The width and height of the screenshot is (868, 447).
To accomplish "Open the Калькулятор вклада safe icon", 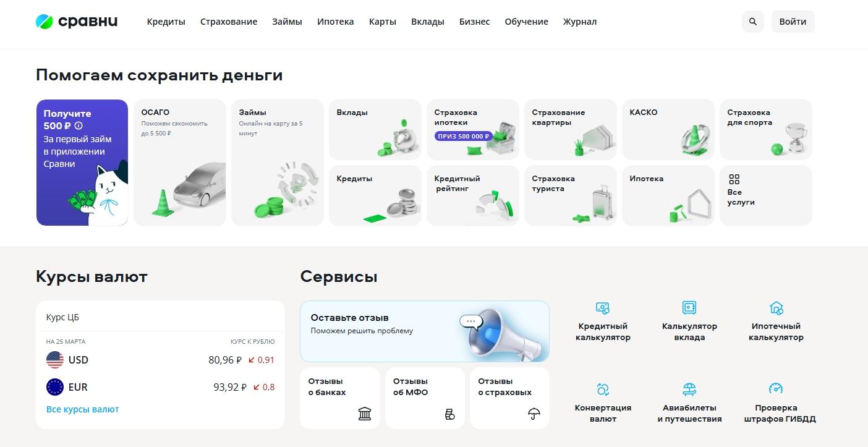I will (x=689, y=308).
